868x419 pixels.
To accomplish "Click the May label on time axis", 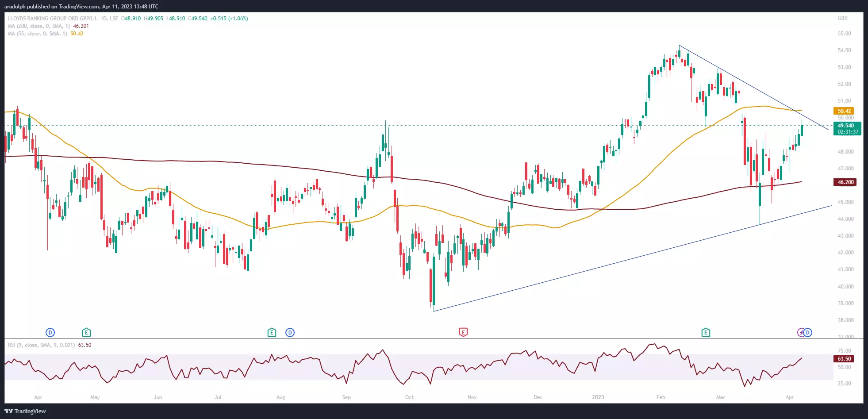I will coord(95,397).
